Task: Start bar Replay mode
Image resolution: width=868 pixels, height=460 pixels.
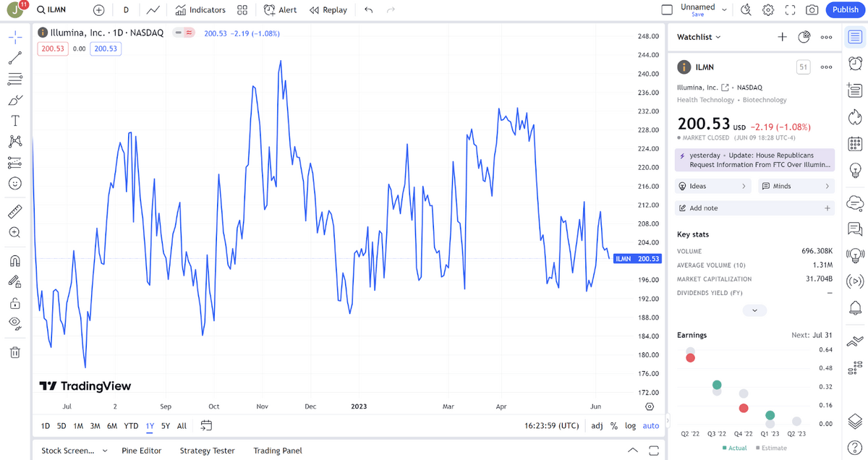Action: pos(328,10)
